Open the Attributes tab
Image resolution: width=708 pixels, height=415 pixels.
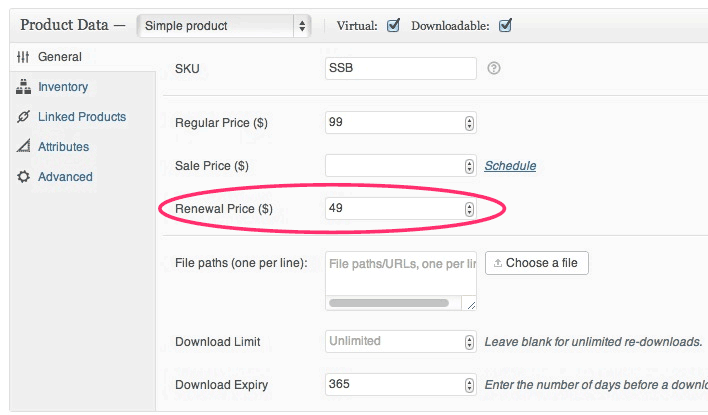(83, 146)
